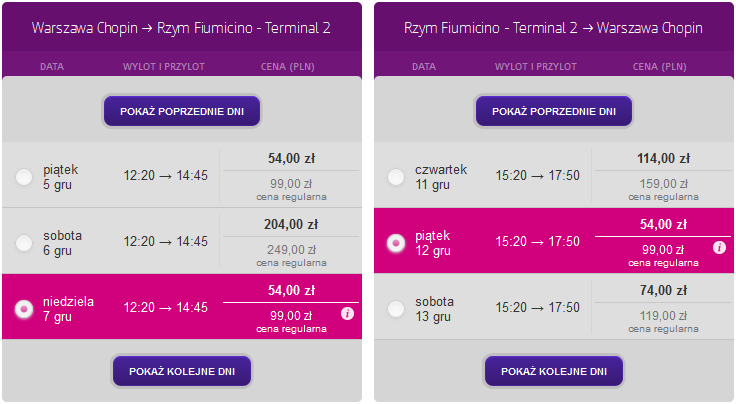The height and width of the screenshot is (404, 736).
Task: Click 114,00 zł price on czwartek 11 gru
Action: 663,159
